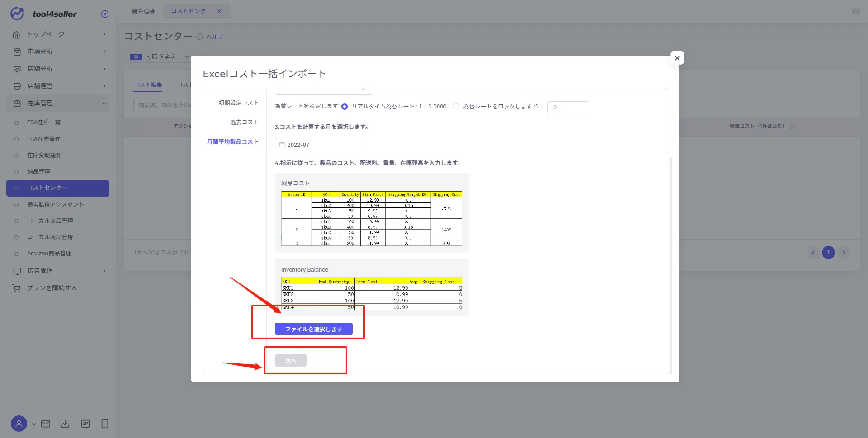Click info icon beside 物流コスト column
Image resolution: width=868 pixels, height=438 pixels.
click(793, 127)
